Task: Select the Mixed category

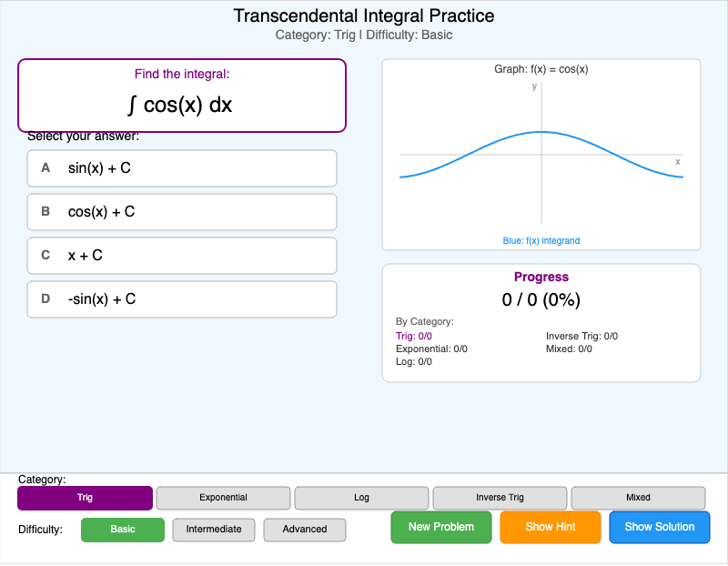Action: [638, 498]
